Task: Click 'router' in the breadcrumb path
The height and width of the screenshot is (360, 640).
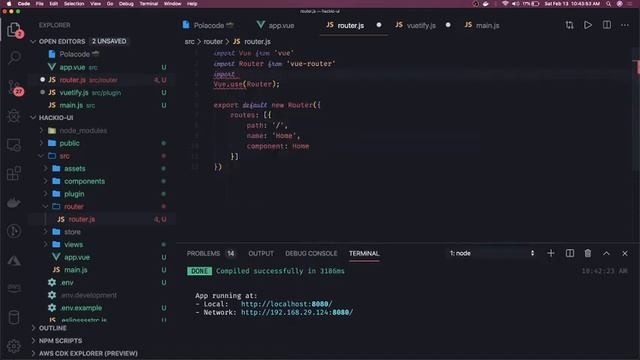Action: (213, 42)
